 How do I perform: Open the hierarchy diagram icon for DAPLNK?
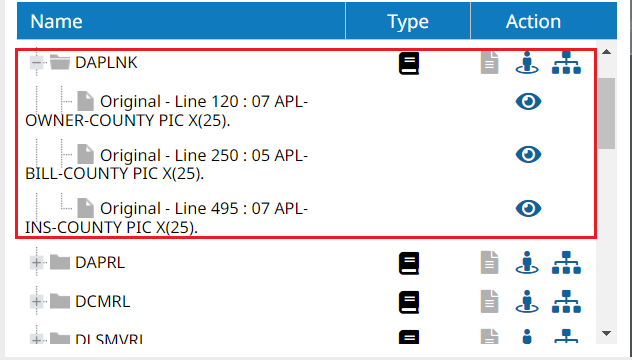[566, 63]
